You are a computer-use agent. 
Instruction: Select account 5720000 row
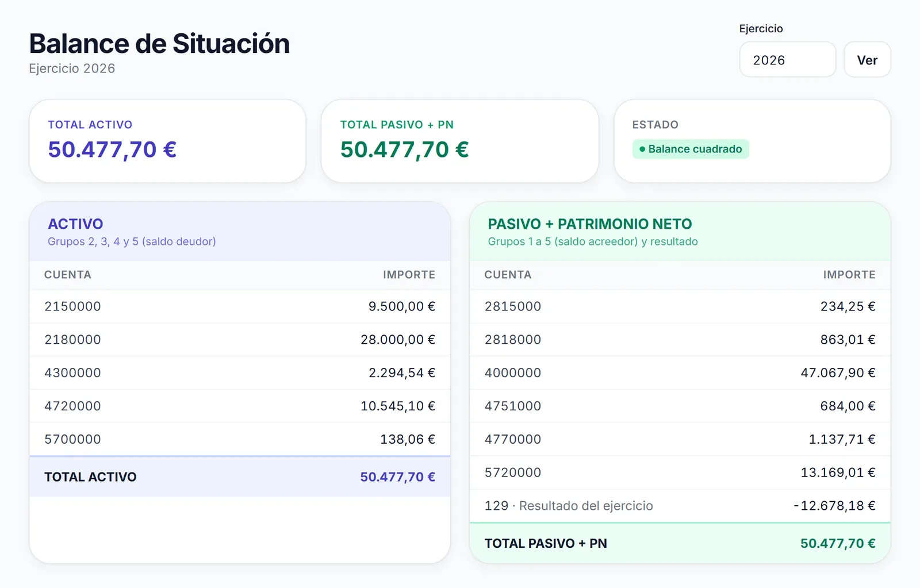680,473
